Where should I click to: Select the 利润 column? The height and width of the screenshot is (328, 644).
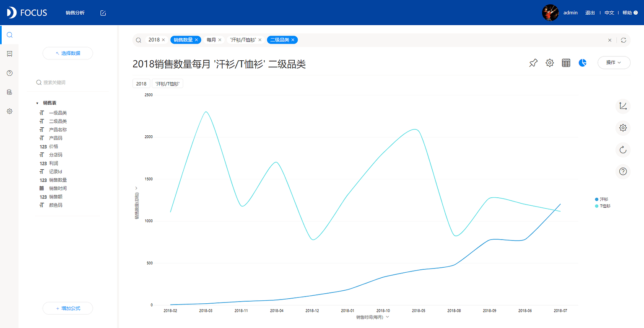click(x=53, y=163)
